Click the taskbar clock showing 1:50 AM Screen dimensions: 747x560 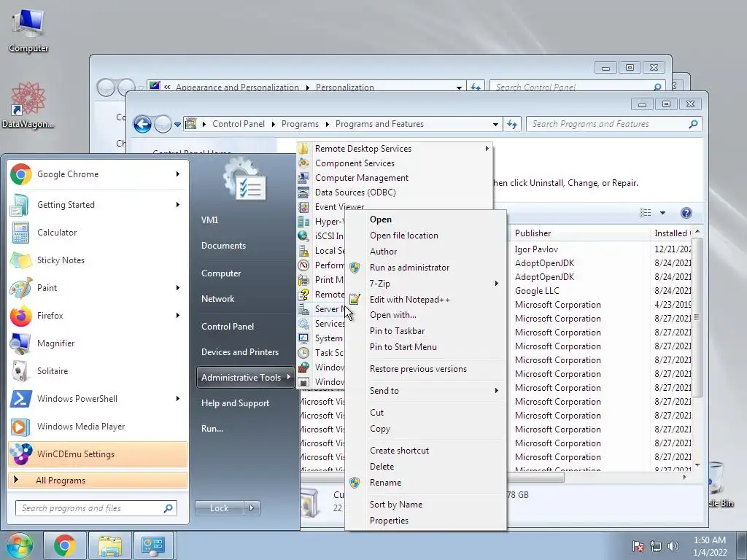[x=709, y=546]
